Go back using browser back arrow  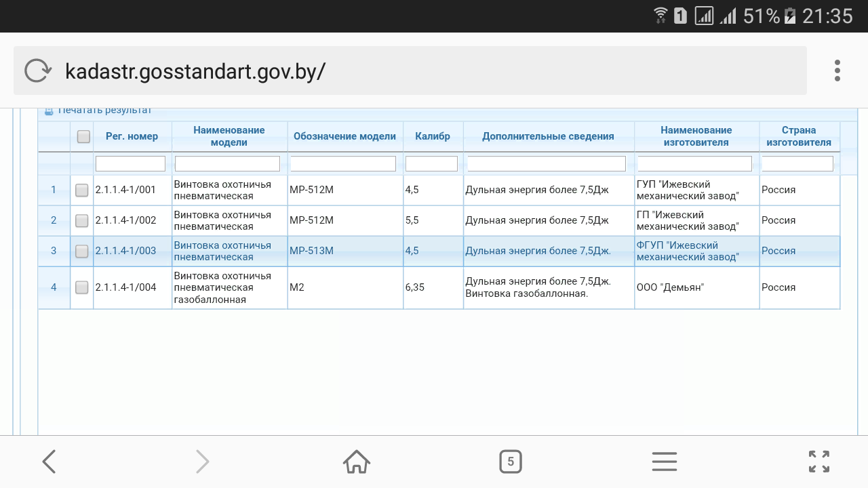coord(49,462)
